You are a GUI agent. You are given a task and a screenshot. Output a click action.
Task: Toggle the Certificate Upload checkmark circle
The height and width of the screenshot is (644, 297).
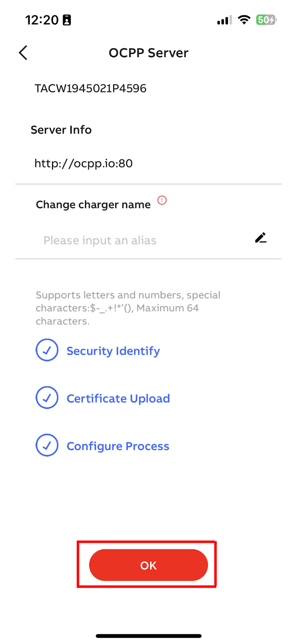click(x=47, y=398)
